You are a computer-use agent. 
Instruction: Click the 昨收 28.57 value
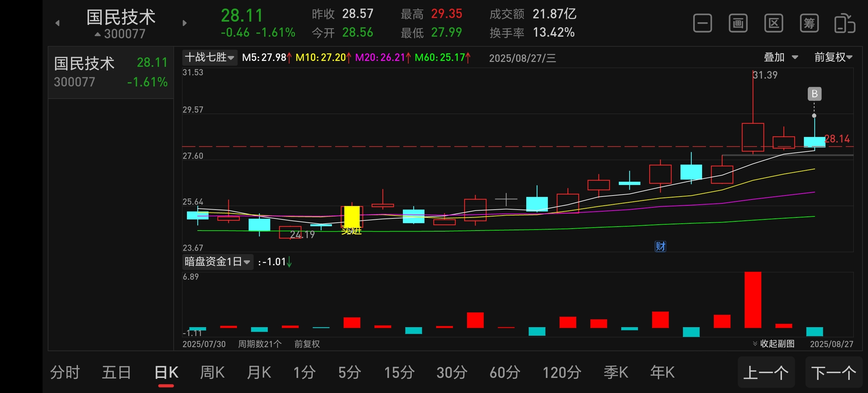[x=357, y=14]
